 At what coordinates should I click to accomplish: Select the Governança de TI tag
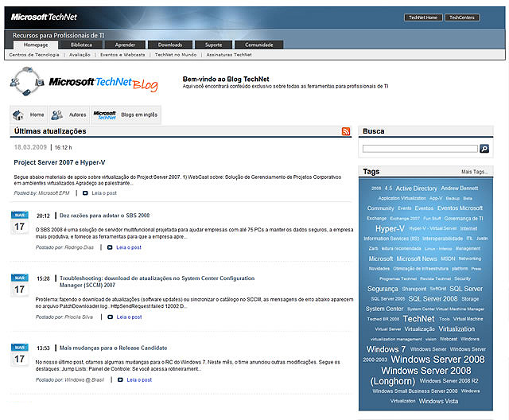pos(464,219)
